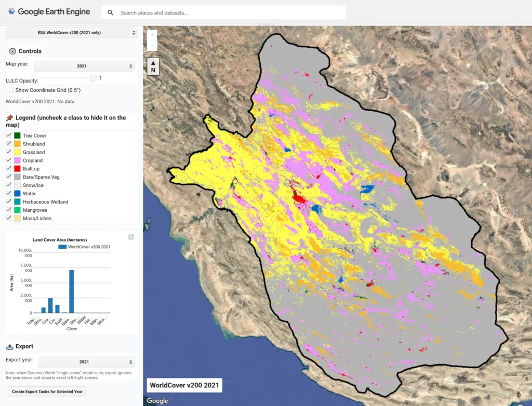
Task: Click the WorldCover v200 2021 map label
Action: click(184, 385)
